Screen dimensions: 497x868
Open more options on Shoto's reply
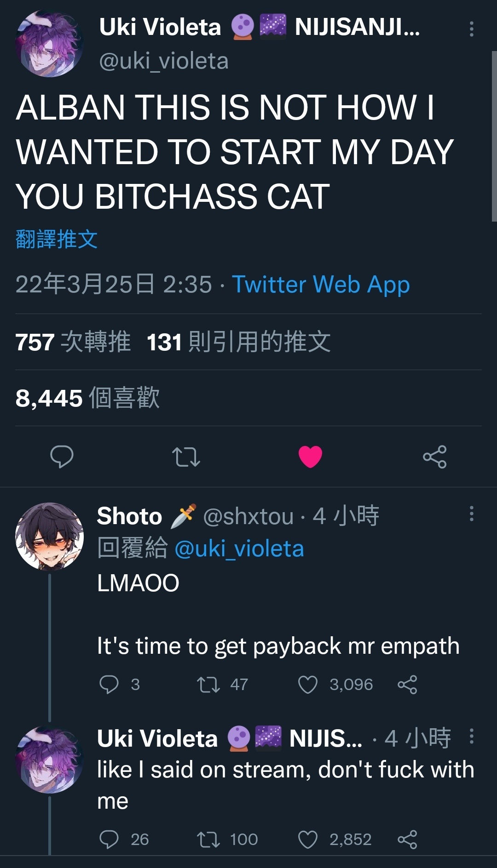471,514
